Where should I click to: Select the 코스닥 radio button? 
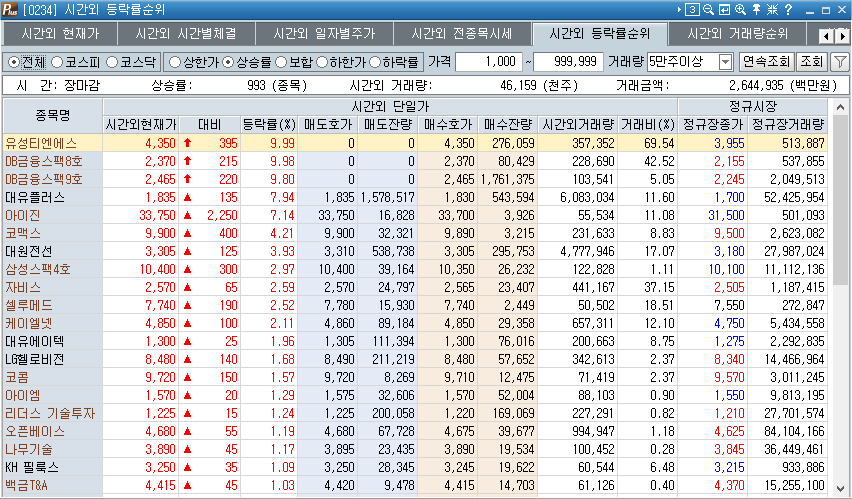pos(111,62)
